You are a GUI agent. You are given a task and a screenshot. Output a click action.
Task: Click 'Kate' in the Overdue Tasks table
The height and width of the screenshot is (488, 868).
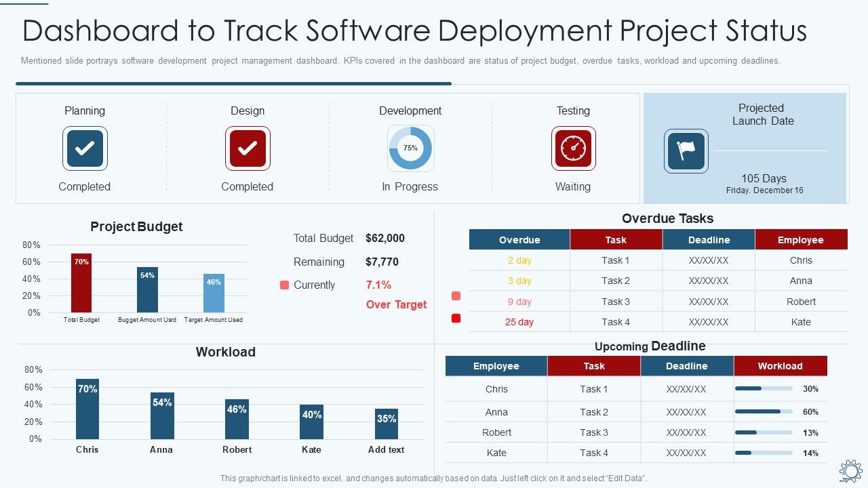pyautogui.click(x=801, y=322)
